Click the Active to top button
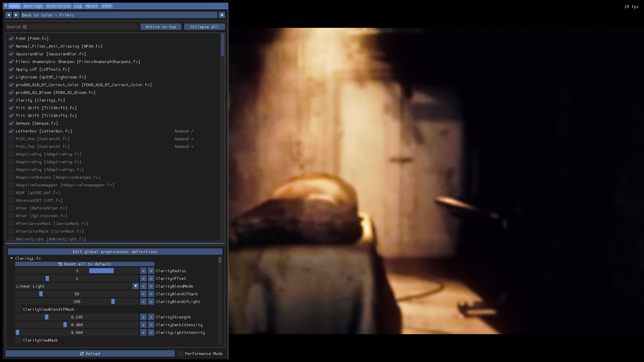Viewport: 644px width, 362px height. 161,26
